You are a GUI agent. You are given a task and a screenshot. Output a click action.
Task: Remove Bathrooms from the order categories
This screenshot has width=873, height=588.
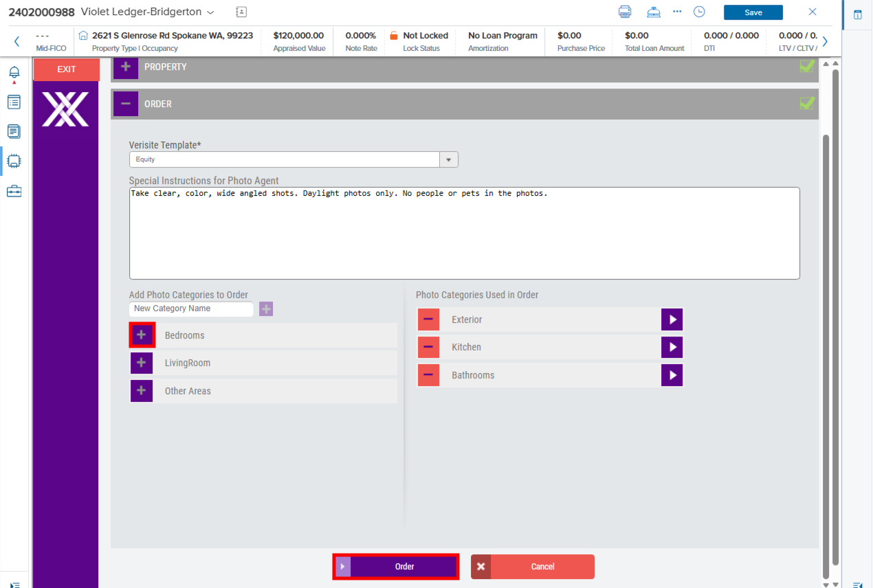tap(428, 375)
